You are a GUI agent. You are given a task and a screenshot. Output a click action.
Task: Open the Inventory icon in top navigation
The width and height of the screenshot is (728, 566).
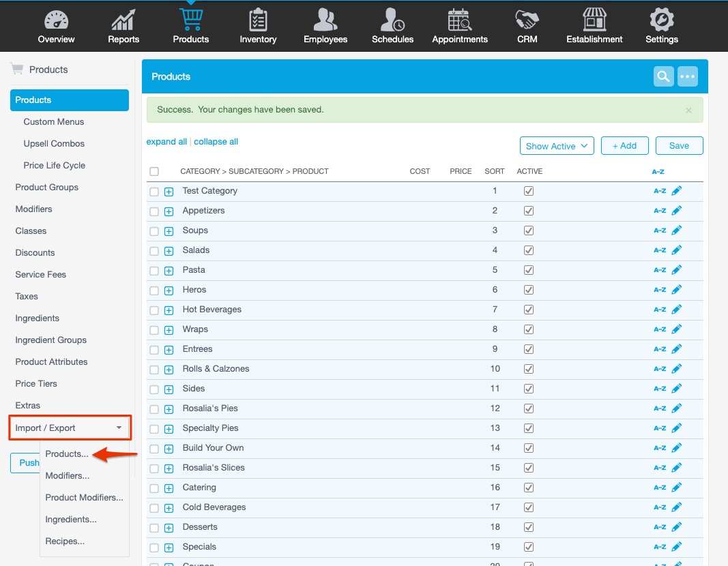point(257,20)
